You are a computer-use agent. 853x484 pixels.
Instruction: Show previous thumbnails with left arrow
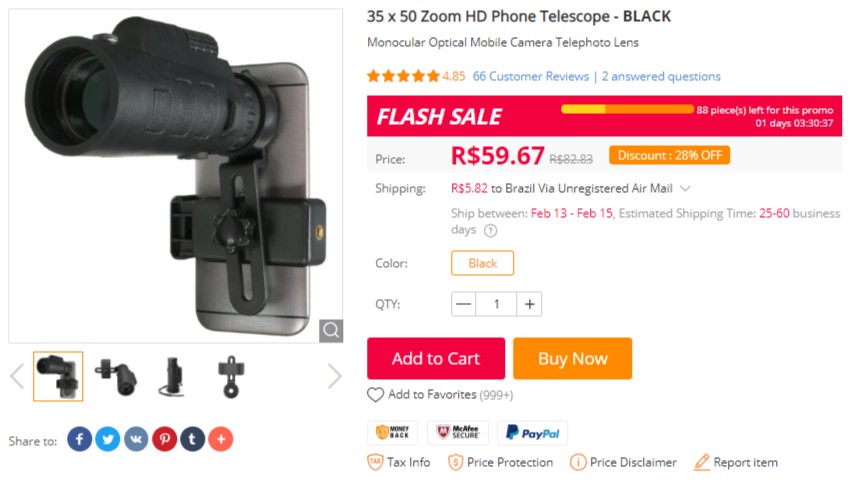coord(17,376)
